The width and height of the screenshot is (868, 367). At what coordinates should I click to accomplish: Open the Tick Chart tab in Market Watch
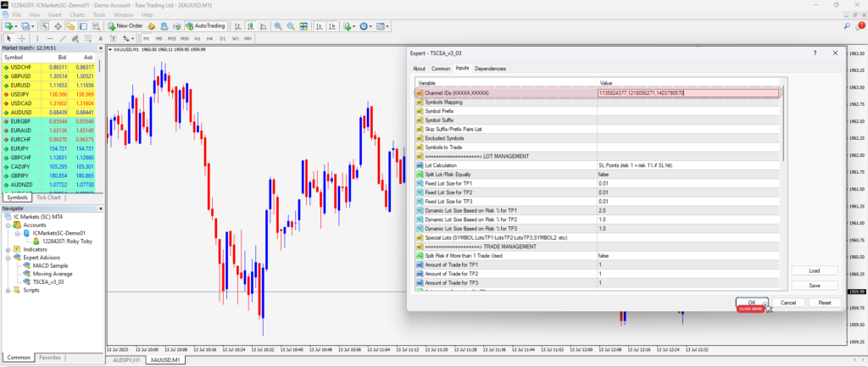pyautogui.click(x=48, y=197)
